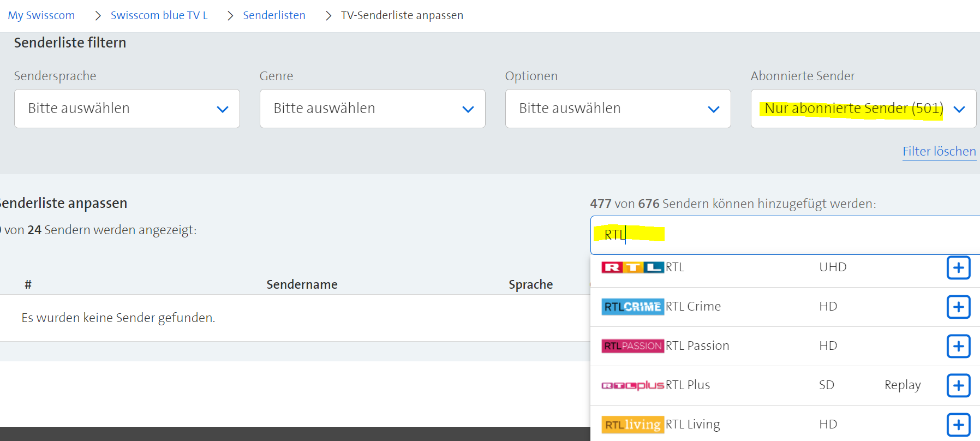Click Filter löschen to reset filters
Viewport: 980px width, 441px height.
coord(939,151)
